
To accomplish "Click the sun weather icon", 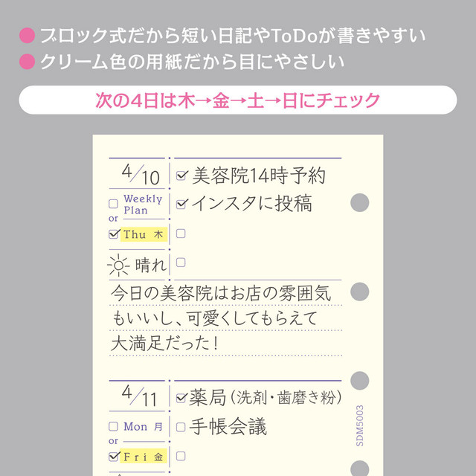I will coord(118,266).
